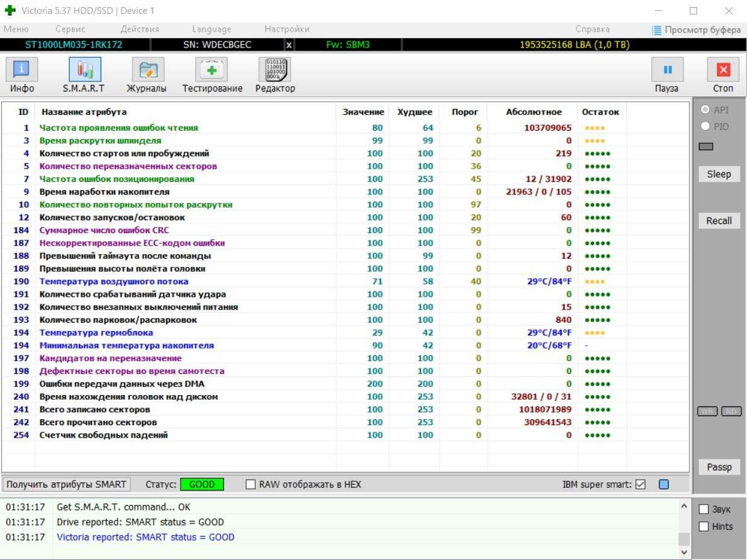Select the row Количество переназначенных секторов
The height and width of the screenshot is (560, 747).
pyautogui.click(x=345, y=166)
